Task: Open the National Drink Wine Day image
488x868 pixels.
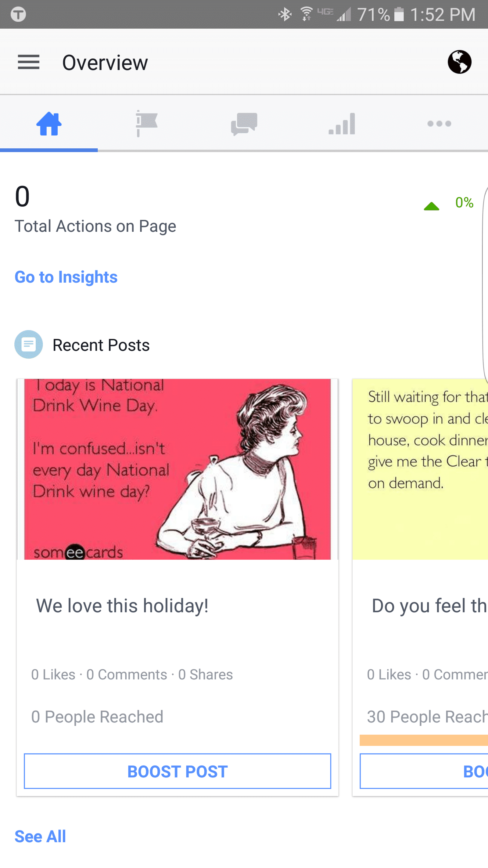Action: [178, 469]
